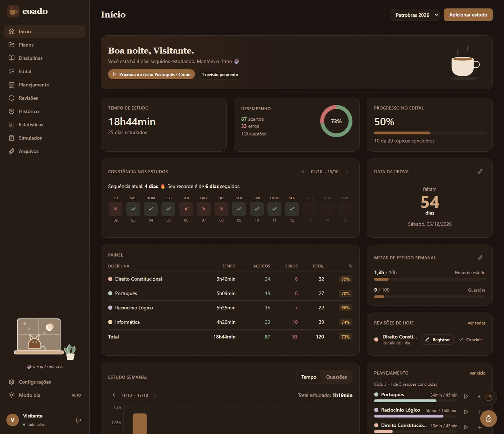The width and height of the screenshot is (504, 434).
Task: Click the logout icon beside Visitante
Action: pos(79,420)
